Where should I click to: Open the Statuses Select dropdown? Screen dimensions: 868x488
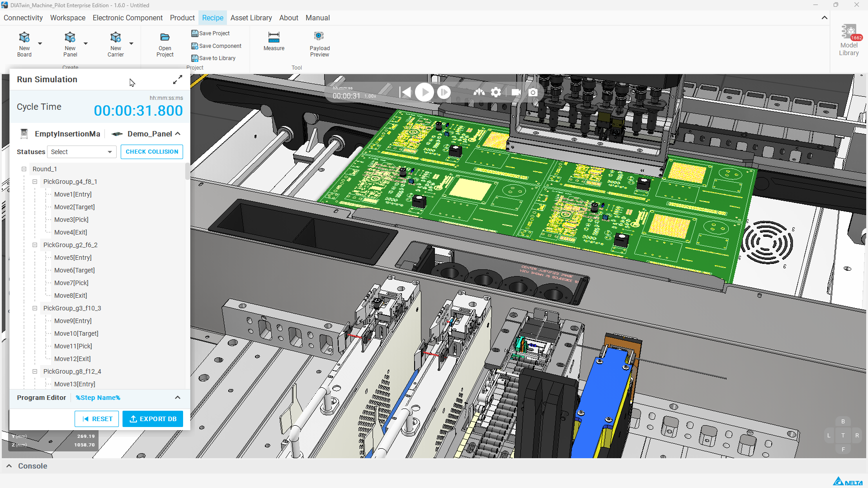[81, 152]
